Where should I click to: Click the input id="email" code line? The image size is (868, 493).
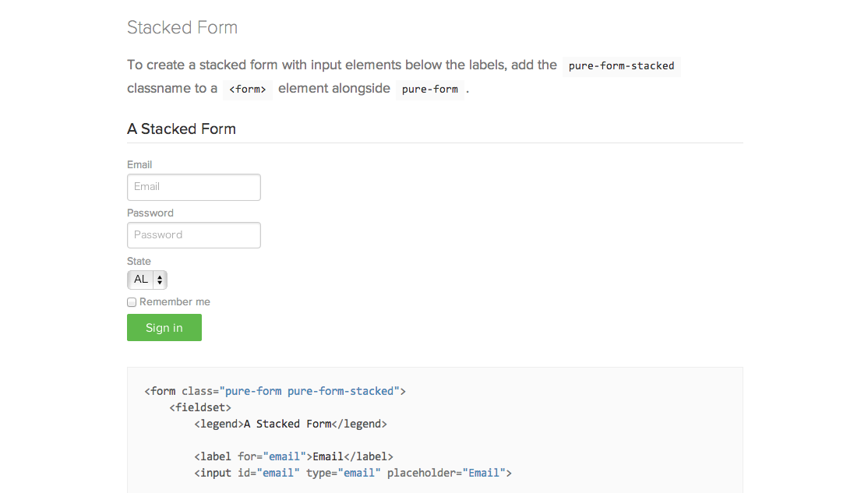tap(352, 473)
